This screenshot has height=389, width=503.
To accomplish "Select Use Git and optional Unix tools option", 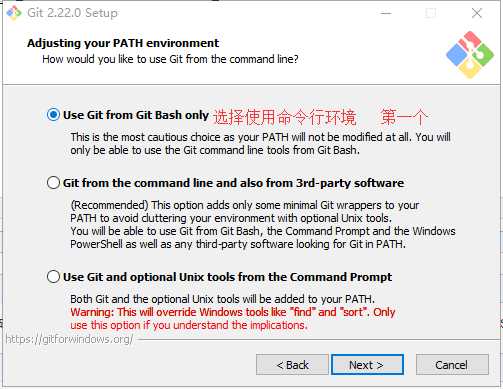I will pos(53,277).
